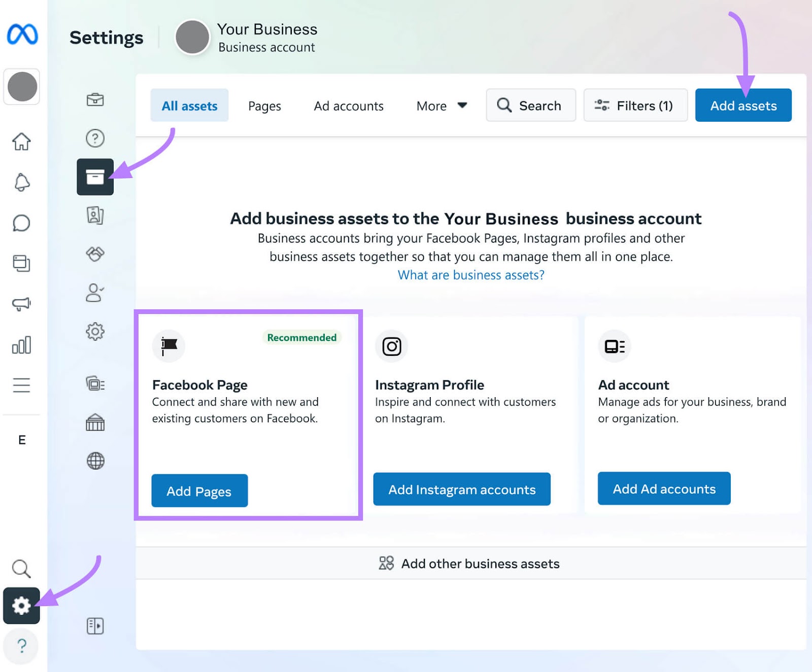Open the analytics bar chart icon
Image resolution: width=812 pixels, height=672 pixels.
(x=22, y=345)
